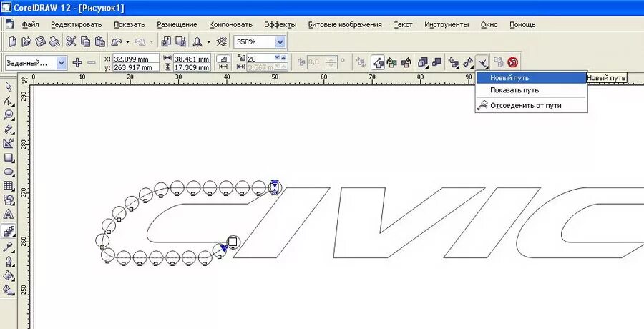Screen dimensions: 644x329
Task: Select the Rectangle tool
Action: 8,158
